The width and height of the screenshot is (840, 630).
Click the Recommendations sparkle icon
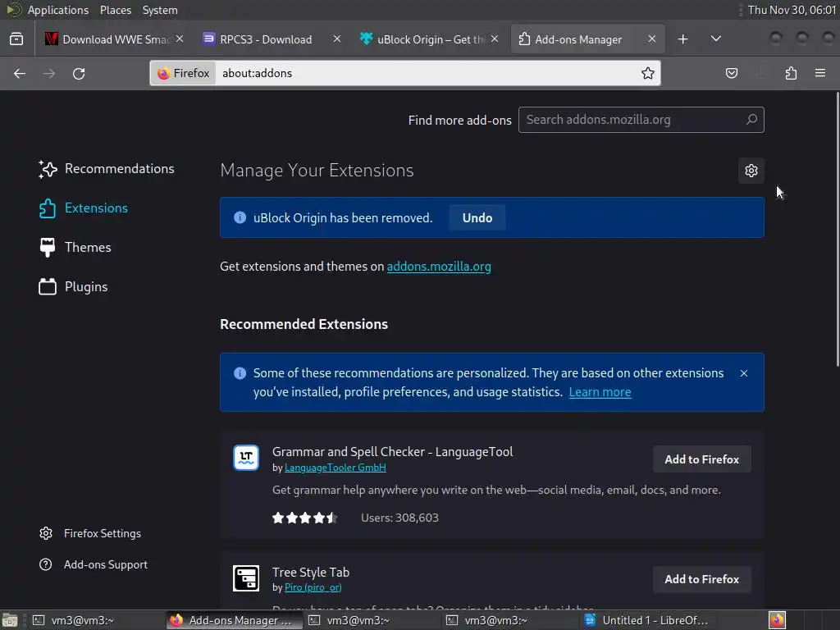coord(48,169)
